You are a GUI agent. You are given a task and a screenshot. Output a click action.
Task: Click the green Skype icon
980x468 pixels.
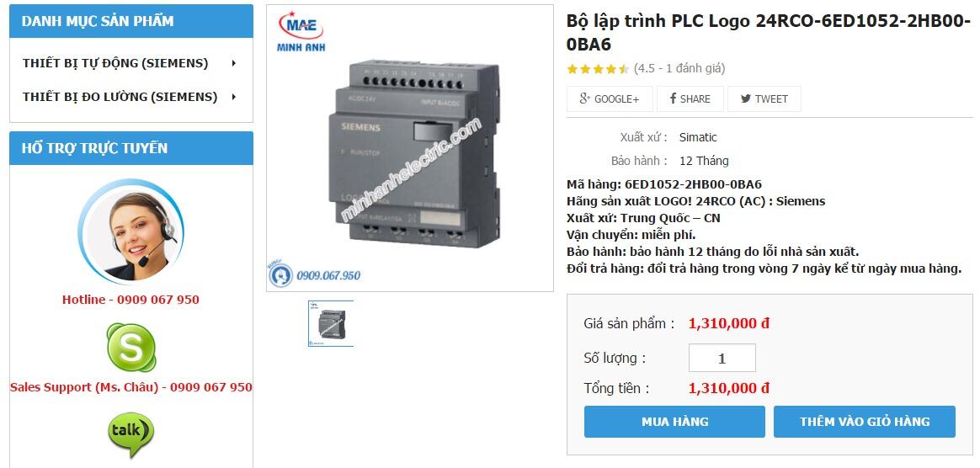point(131,347)
